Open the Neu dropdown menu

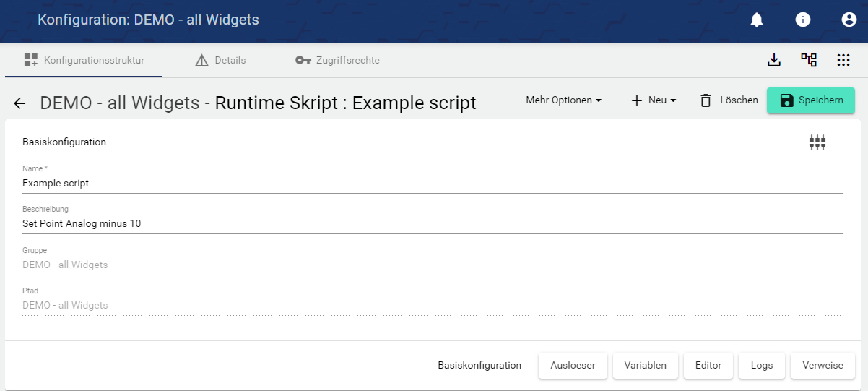pos(654,100)
